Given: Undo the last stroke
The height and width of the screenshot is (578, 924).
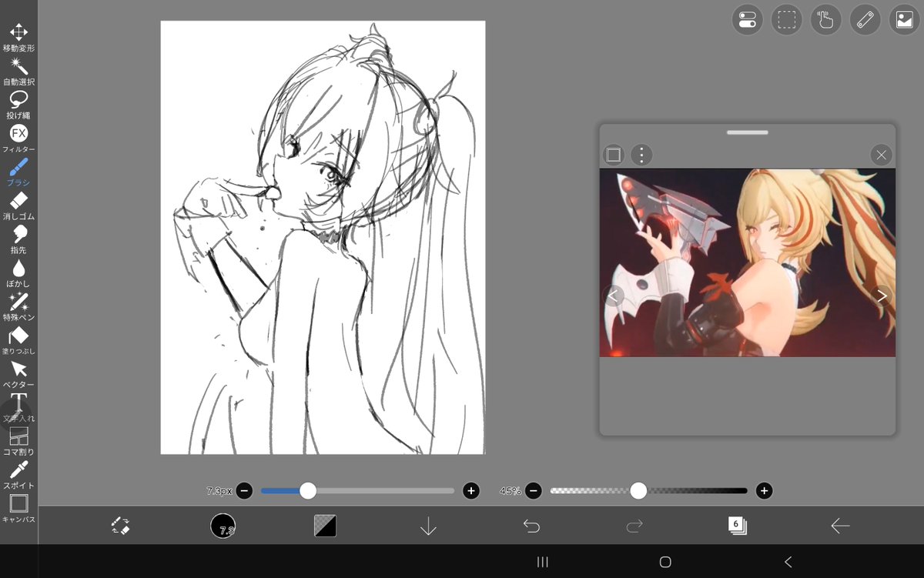Looking at the screenshot, I should tap(531, 526).
